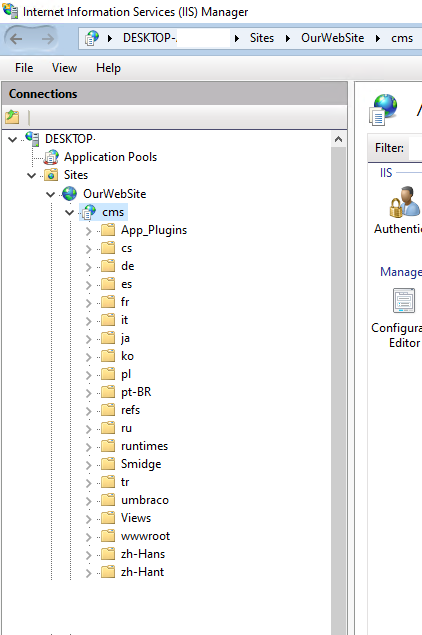
Task: Click Sites in the address breadcrumb
Action: (262, 38)
